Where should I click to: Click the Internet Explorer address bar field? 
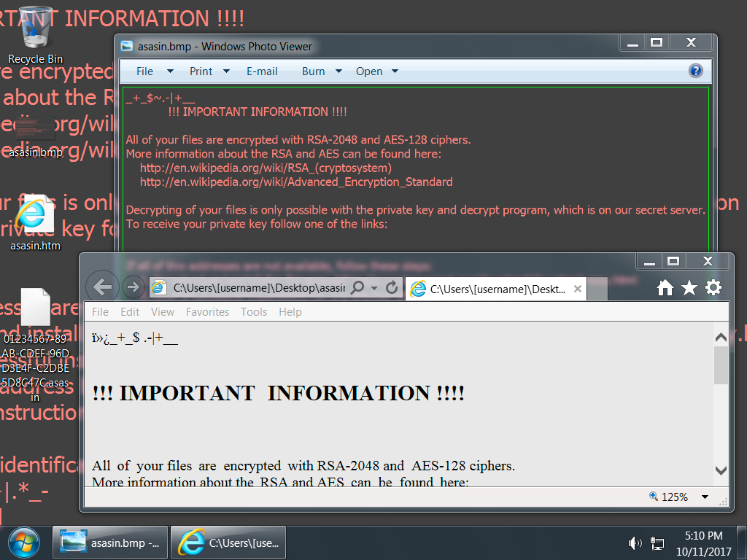point(259,287)
